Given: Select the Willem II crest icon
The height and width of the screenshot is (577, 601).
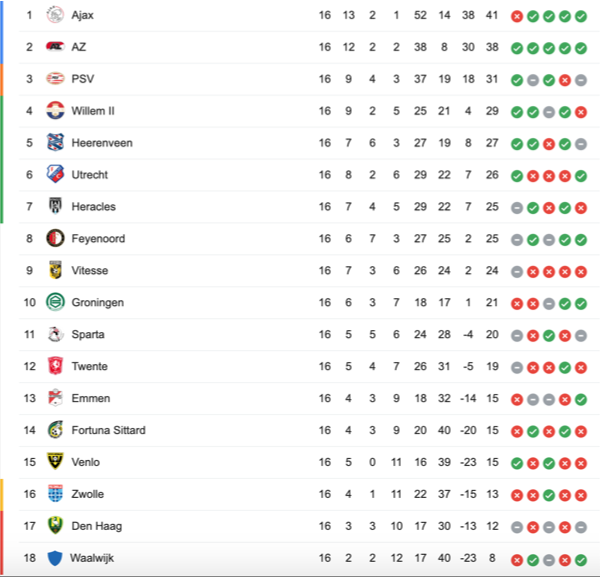Looking at the screenshot, I should (55, 110).
